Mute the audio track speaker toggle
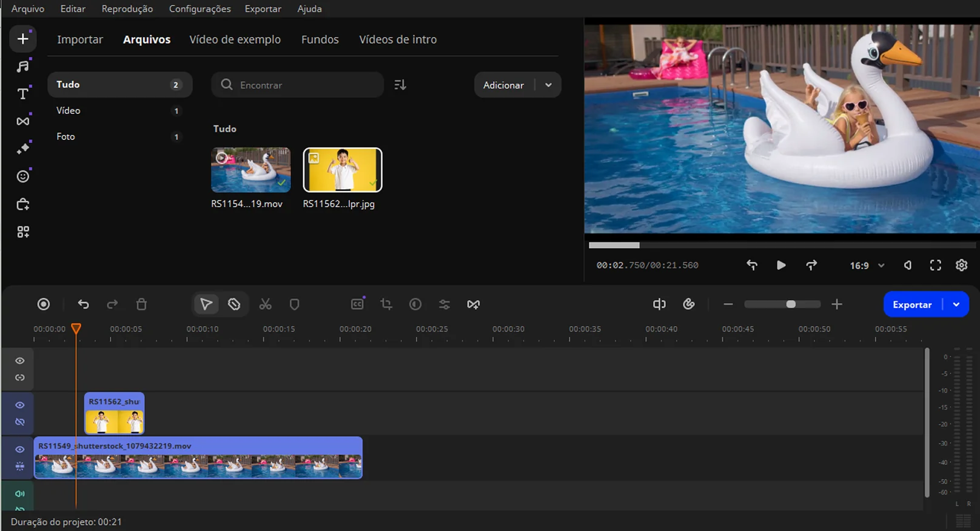980x531 pixels. pyautogui.click(x=20, y=493)
